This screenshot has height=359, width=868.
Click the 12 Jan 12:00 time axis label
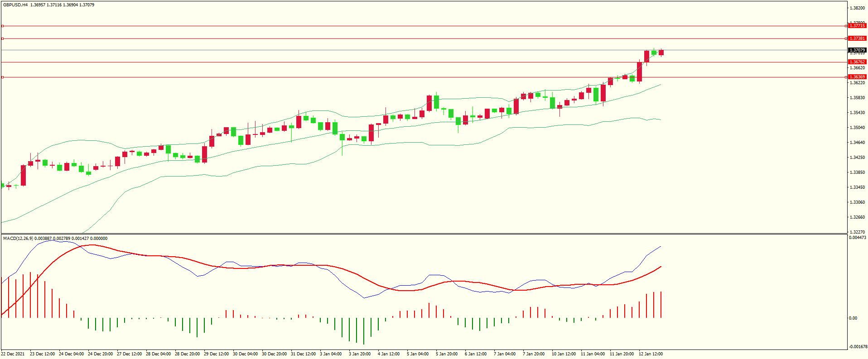(651, 354)
